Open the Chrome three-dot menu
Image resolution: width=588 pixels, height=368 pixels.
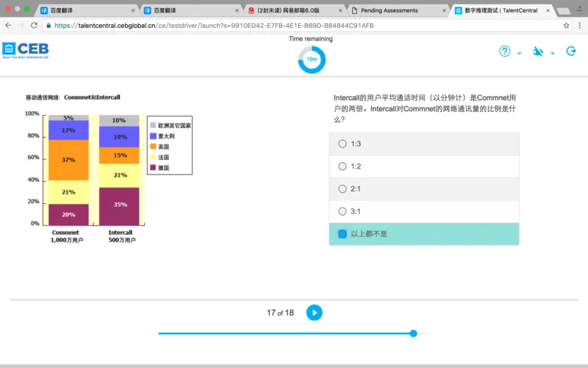point(580,25)
